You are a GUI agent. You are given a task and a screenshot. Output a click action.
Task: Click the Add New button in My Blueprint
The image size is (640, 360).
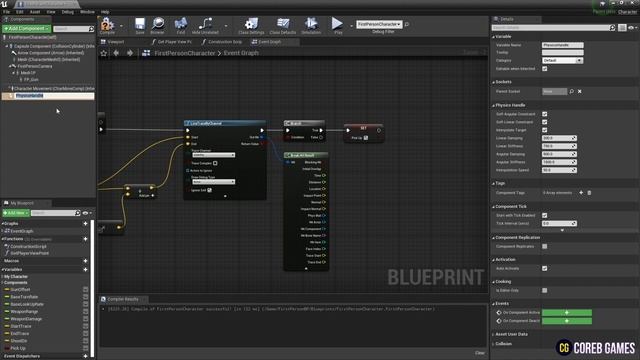(16, 213)
